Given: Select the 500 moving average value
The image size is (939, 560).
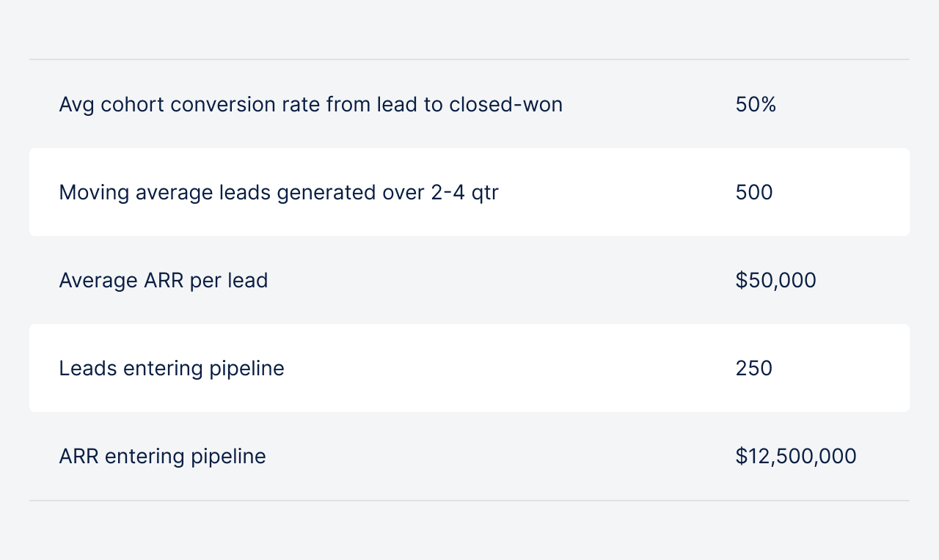Looking at the screenshot, I should 754,193.
